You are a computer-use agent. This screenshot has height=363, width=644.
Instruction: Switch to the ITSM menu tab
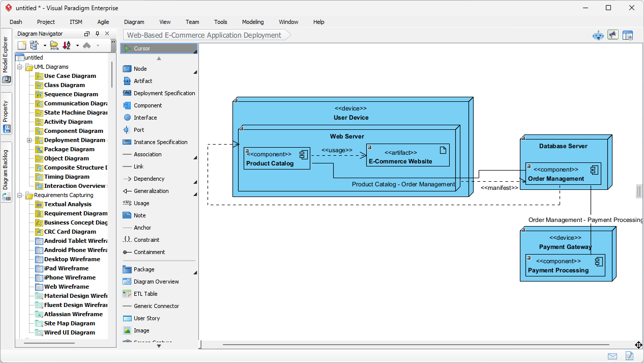coord(75,22)
